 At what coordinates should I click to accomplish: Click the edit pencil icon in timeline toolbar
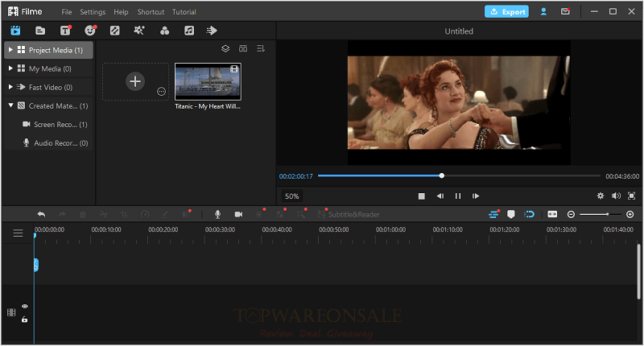click(165, 214)
